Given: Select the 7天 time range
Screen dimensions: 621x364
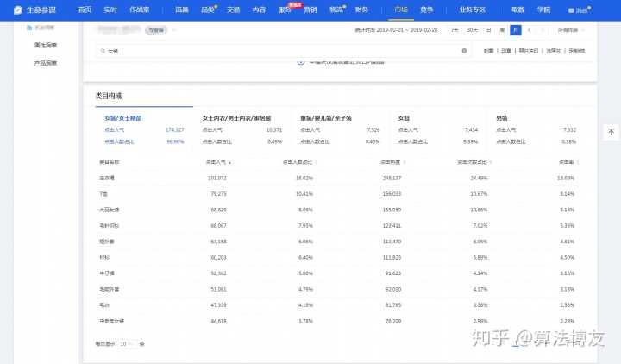Looking at the screenshot, I should click(x=455, y=29).
